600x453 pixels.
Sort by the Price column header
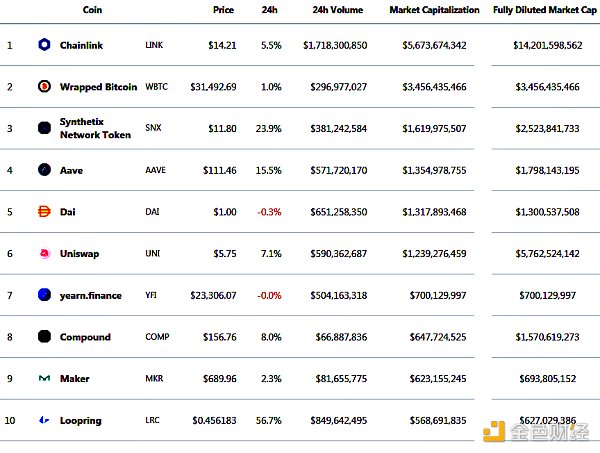[x=224, y=10]
